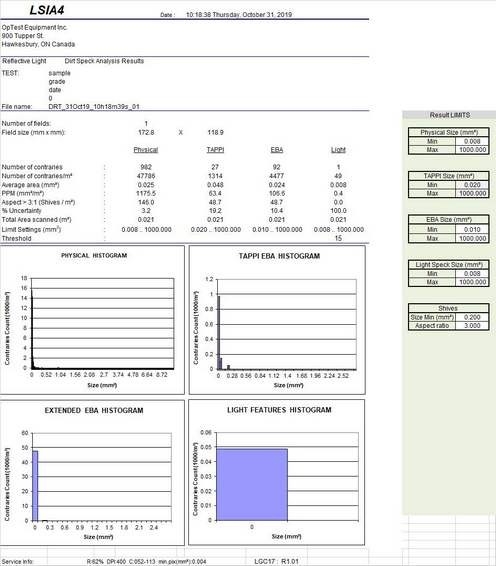The width and height of the screenshot is (496, 566).
Task: Click the 'Physical' column header
Action: point(146,150)
